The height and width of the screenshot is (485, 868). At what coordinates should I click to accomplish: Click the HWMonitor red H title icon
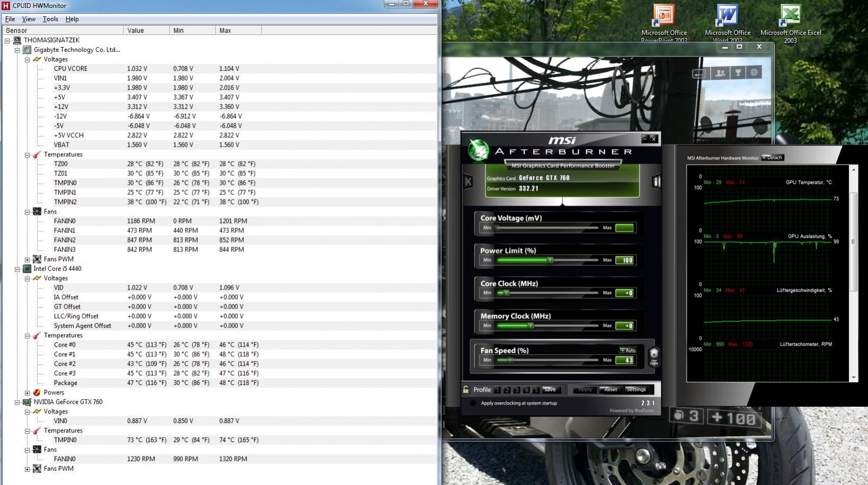(x=6, y=5)
